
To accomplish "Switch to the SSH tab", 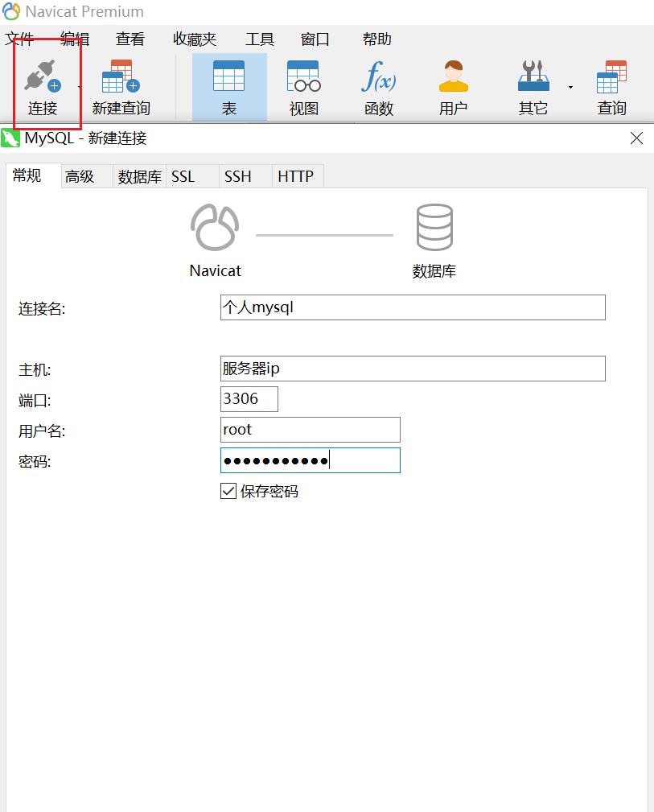I will pyautogui.click(x=245, y=176).
